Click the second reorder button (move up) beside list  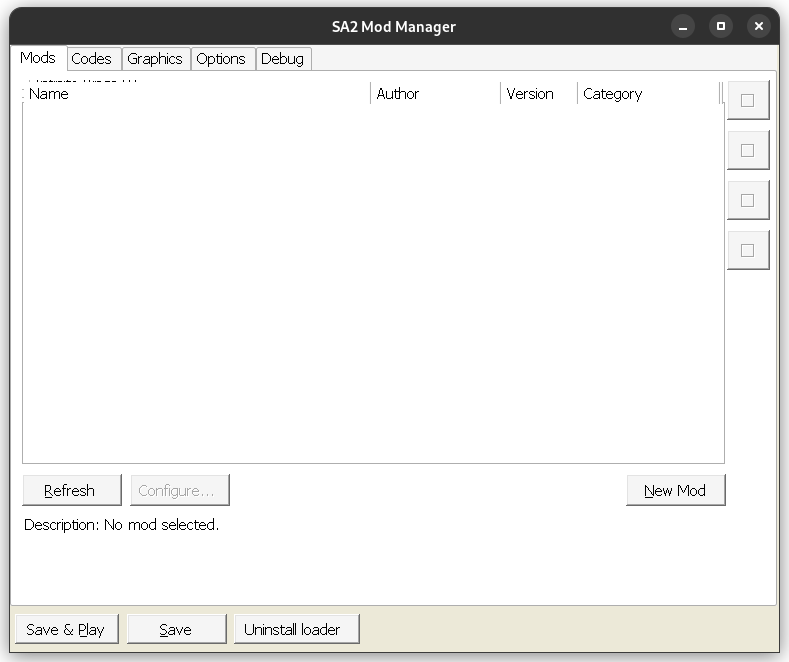click(x=748, y=150)
